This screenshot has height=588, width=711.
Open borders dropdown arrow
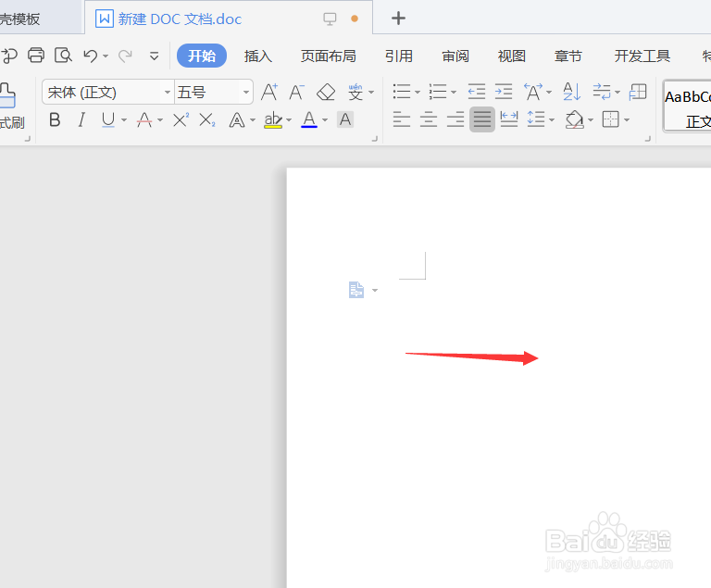627,119
